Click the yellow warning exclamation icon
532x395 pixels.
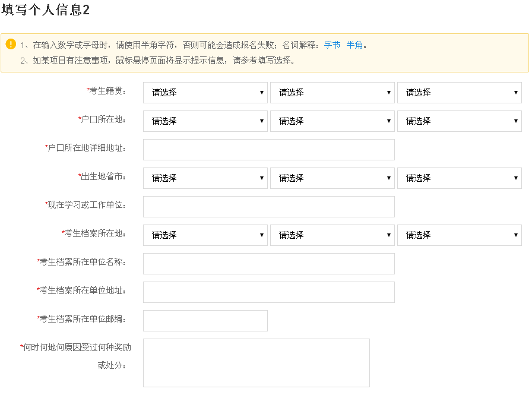tap(11, 45)
